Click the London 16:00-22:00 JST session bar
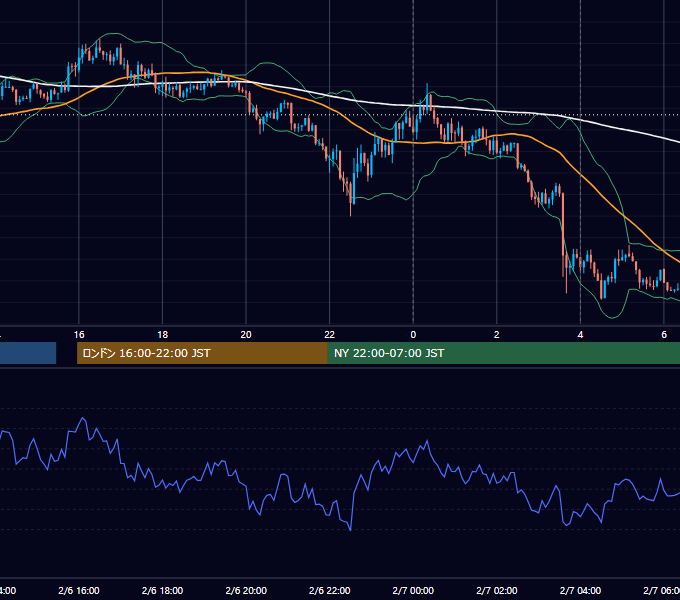The width and height of the screenshot is (680, 600). (x=202, y=353)
